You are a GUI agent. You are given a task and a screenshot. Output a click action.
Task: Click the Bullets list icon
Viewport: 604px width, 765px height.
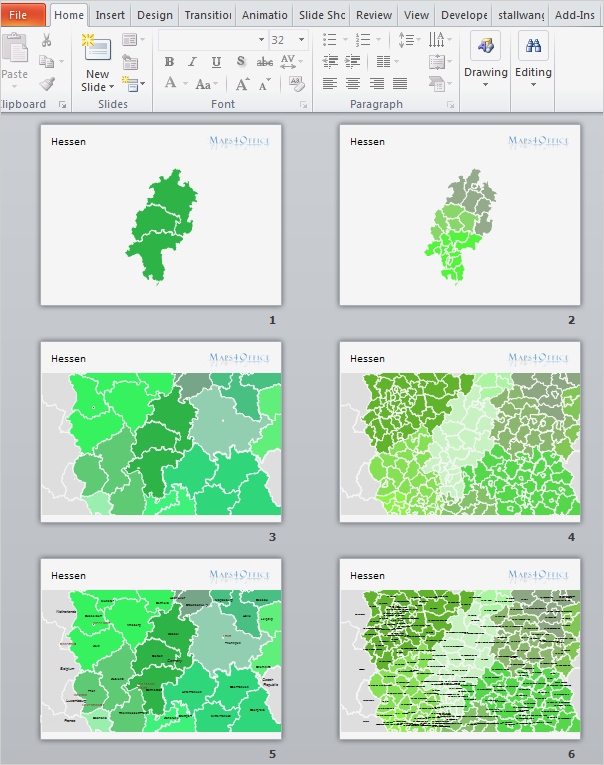(x=330, y=40)
